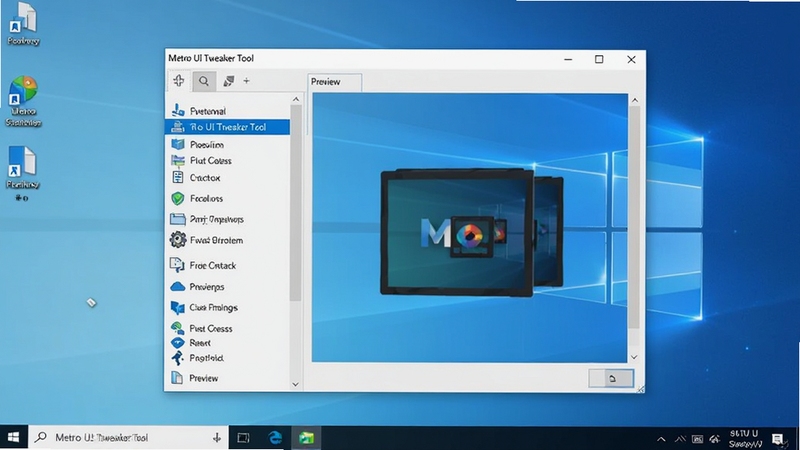The width and height of the screenshot is (800, 450).
Task: Click the button at bottom right of dialog
Action: click(611, 379)
